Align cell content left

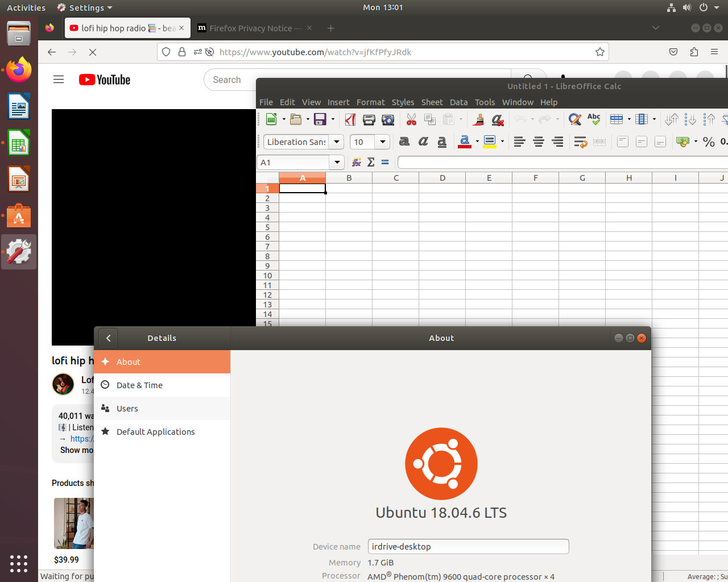519,142
